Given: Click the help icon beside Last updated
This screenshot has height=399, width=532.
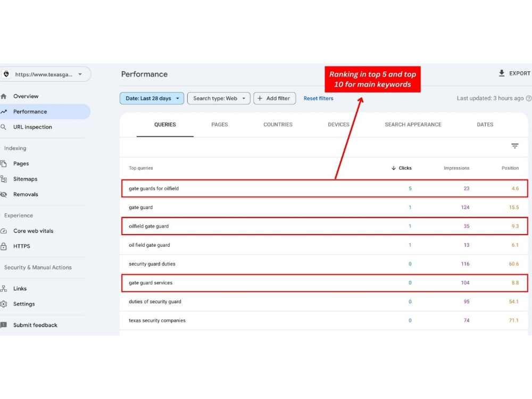Looking at the screenshot, I should (529, 98).
